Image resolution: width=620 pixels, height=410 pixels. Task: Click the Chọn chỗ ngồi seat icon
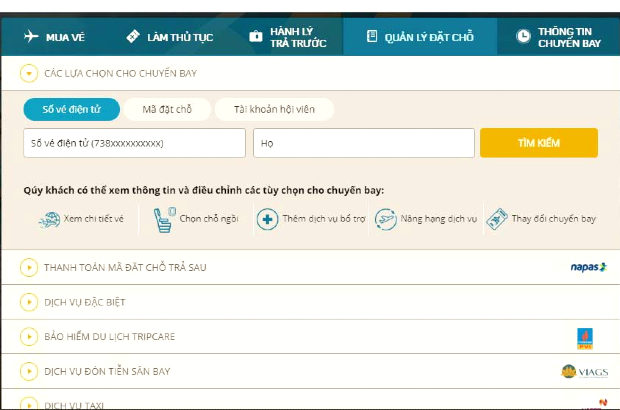[x=164, y=220]
